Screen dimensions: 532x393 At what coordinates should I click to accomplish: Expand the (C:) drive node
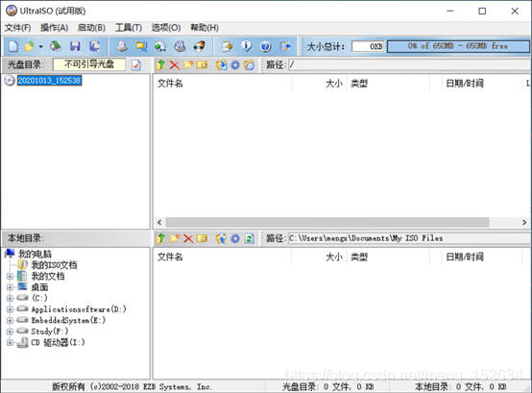click(x=10, y=299)
